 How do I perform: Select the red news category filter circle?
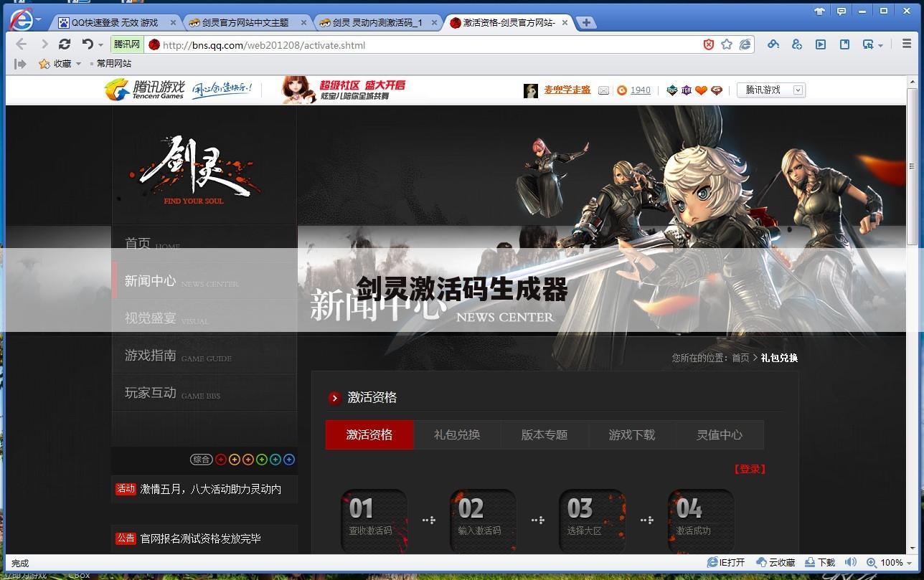[x=221, y=460]
